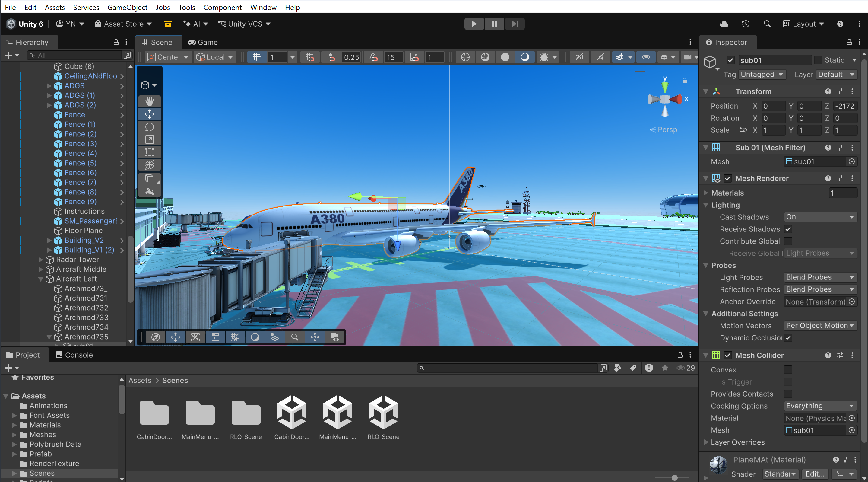
Task: Open the Light Probes dropdown
Action: click(x=820, y=277)
